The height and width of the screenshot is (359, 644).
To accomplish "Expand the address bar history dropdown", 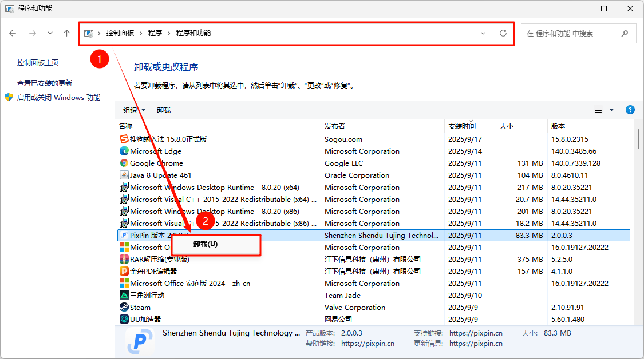I will pos(483,33).
